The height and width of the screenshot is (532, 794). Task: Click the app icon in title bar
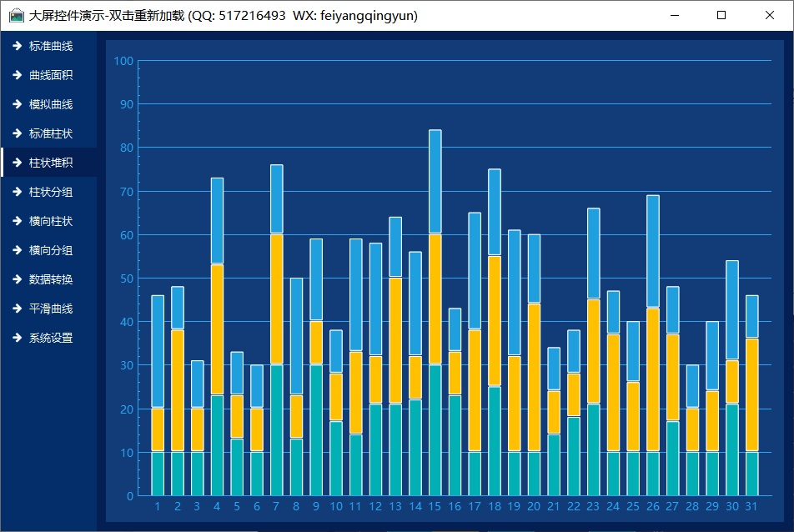[16, 15]
